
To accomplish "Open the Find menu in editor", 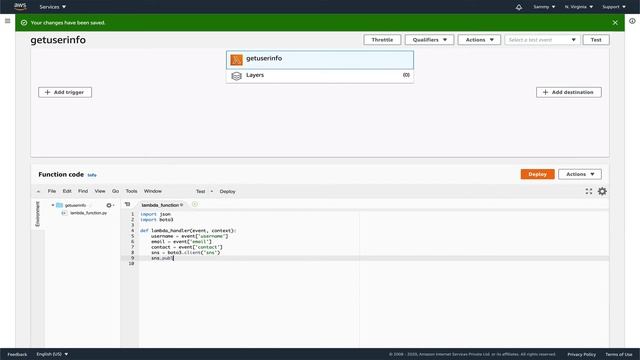I will tap(83, 191).
